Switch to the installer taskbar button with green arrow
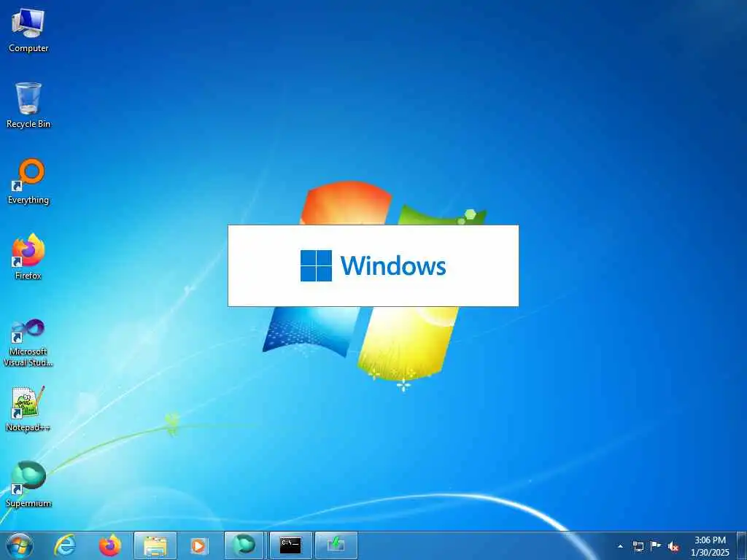 (x=336, y=545)
